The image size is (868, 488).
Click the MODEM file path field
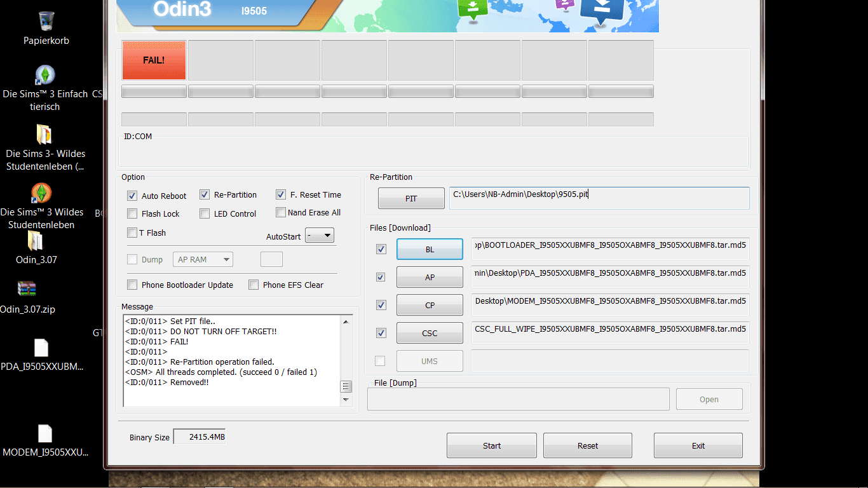coord(610,305)
